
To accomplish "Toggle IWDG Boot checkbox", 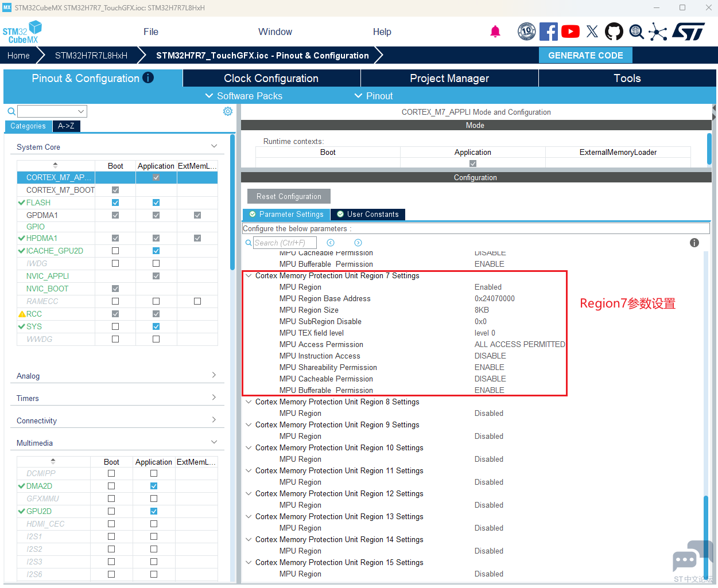I will tap(115, 263).
